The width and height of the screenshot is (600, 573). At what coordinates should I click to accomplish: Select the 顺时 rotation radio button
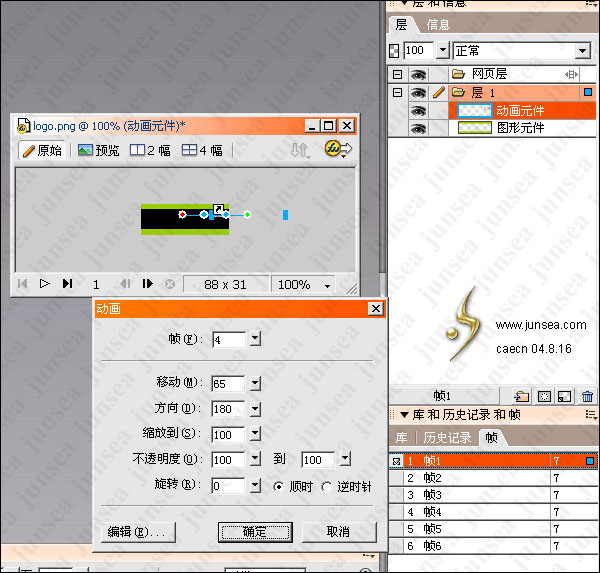pyautogui.click(x=280, y=486)
